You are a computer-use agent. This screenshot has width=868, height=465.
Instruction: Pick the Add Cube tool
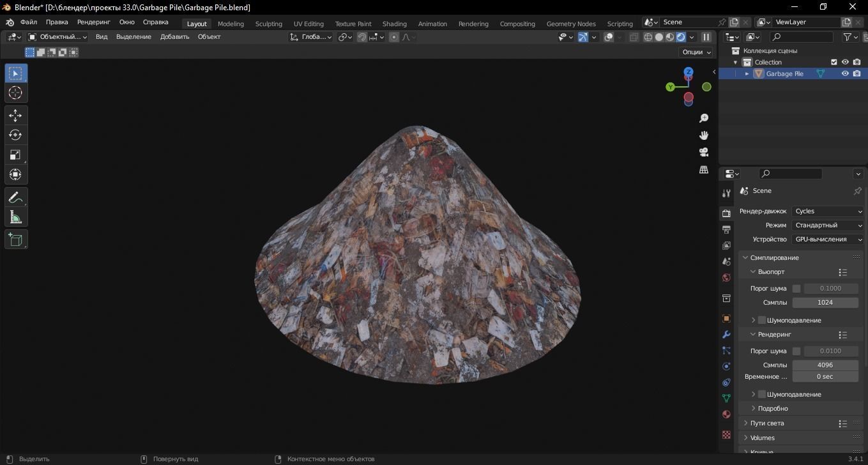(16, 240)
